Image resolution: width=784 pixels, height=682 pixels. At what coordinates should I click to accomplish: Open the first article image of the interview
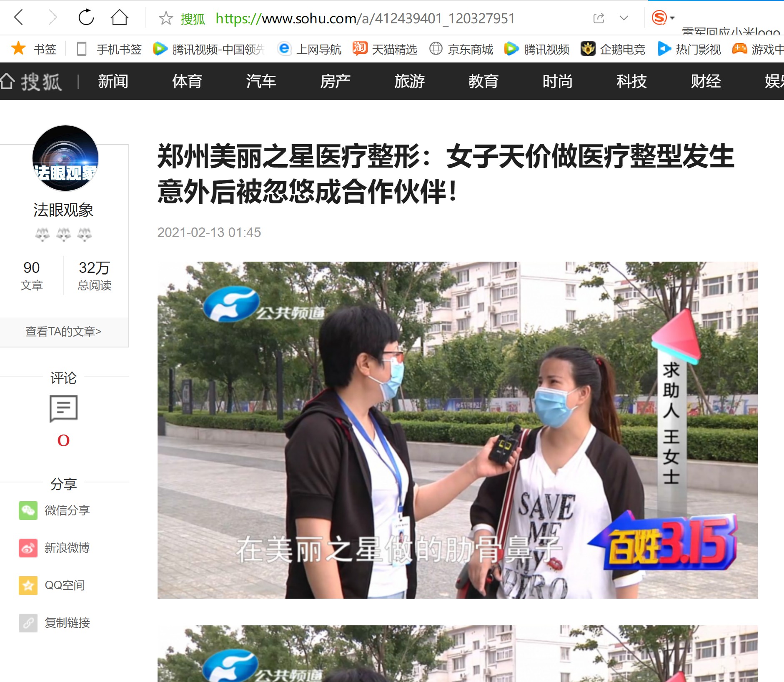pos(457,430)
